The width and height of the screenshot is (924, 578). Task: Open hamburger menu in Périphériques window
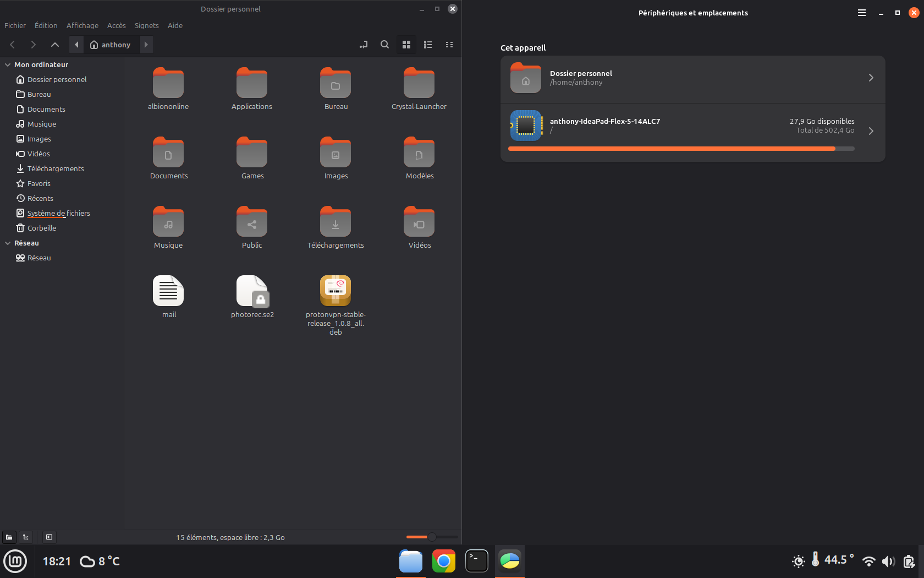click(862, 13)
